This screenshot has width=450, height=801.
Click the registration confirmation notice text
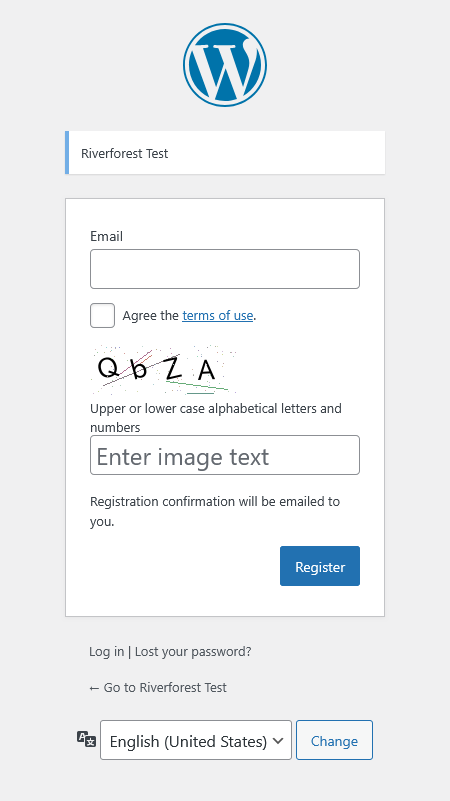click(215, 511)
